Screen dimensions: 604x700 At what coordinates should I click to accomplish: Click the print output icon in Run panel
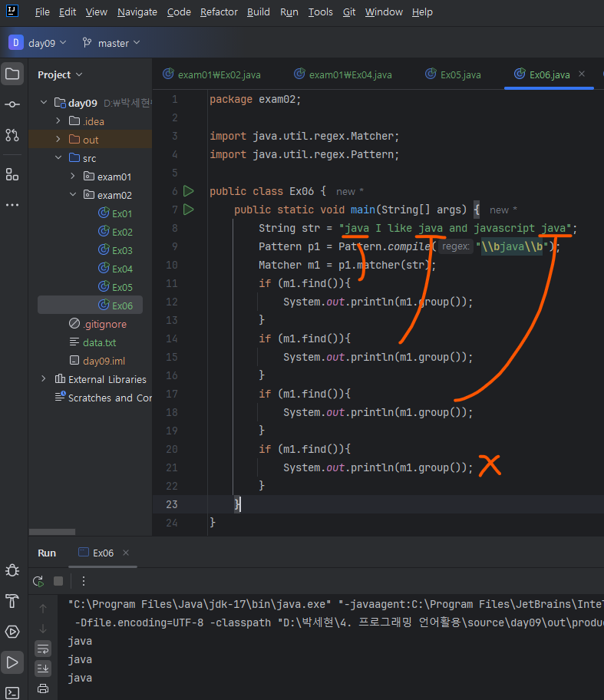click(43, 688)
